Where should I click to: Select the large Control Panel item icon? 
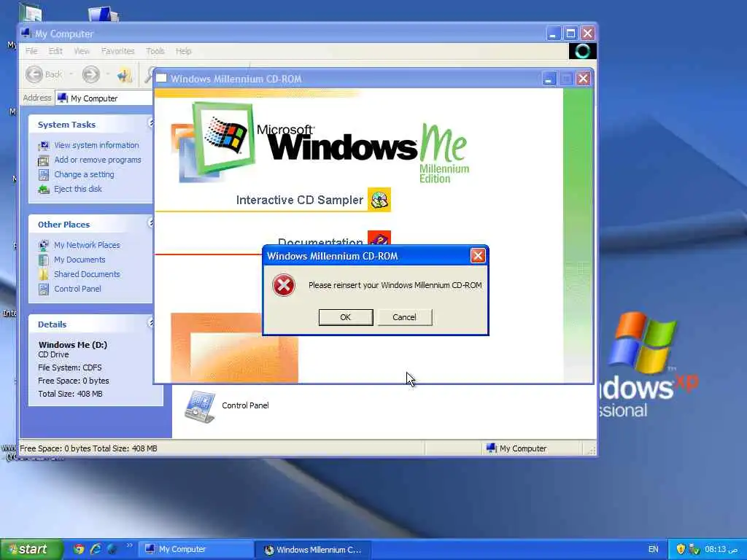[200, 407]
